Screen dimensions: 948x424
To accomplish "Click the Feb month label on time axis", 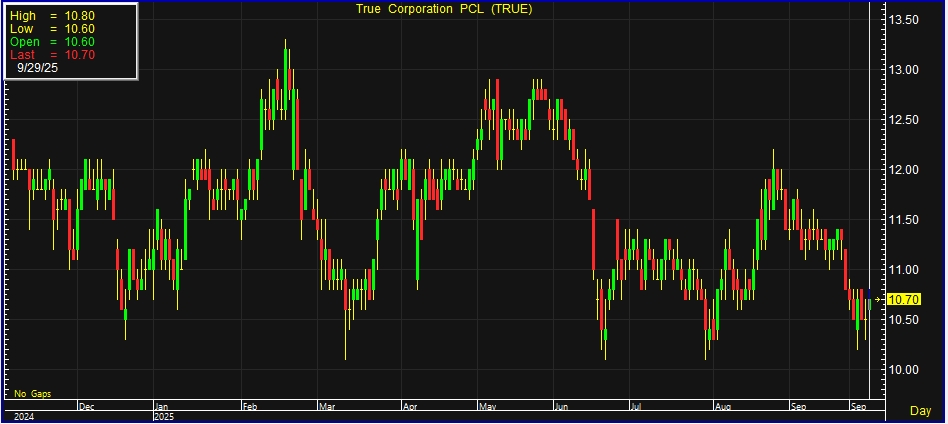I will tap(249, 406).
